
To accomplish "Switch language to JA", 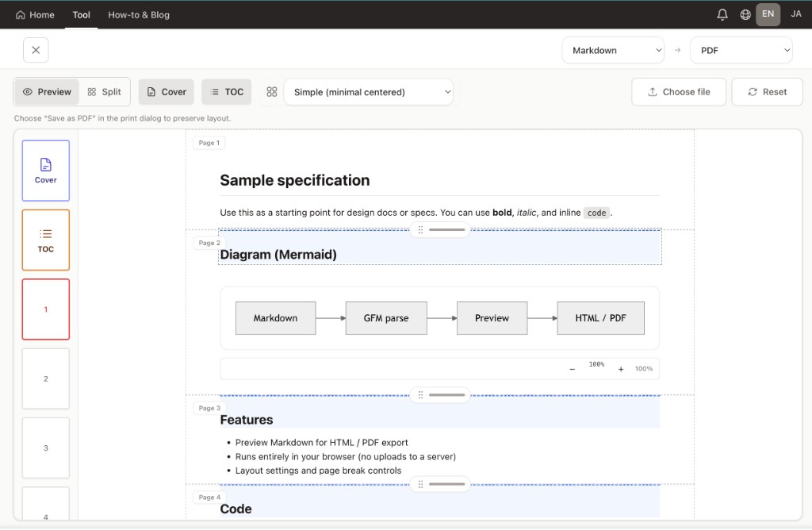I will [796, 14].
